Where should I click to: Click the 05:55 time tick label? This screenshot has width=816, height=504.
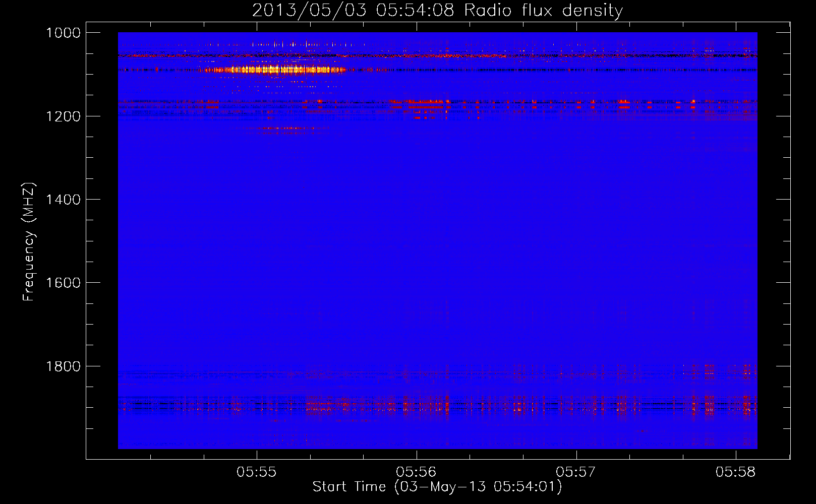[x=257, y=472]
